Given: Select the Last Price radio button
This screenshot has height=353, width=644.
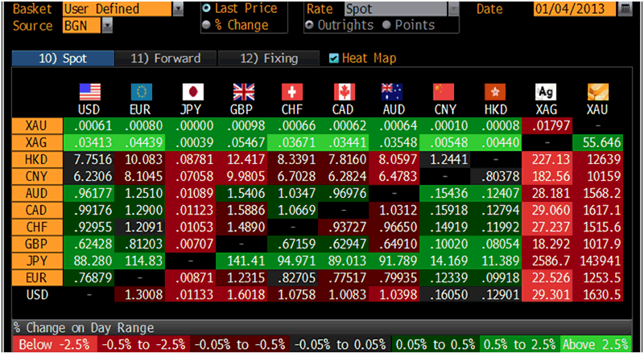Looking at the screenshot, I should pos(207,9).
